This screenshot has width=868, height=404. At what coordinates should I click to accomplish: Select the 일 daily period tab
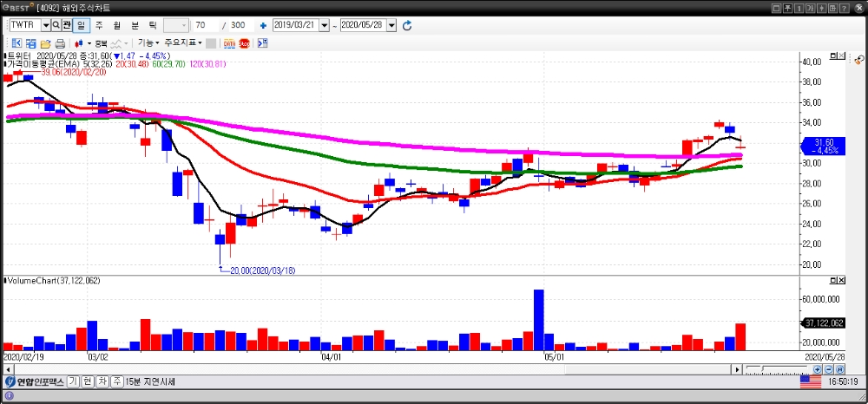coord(82,25)
